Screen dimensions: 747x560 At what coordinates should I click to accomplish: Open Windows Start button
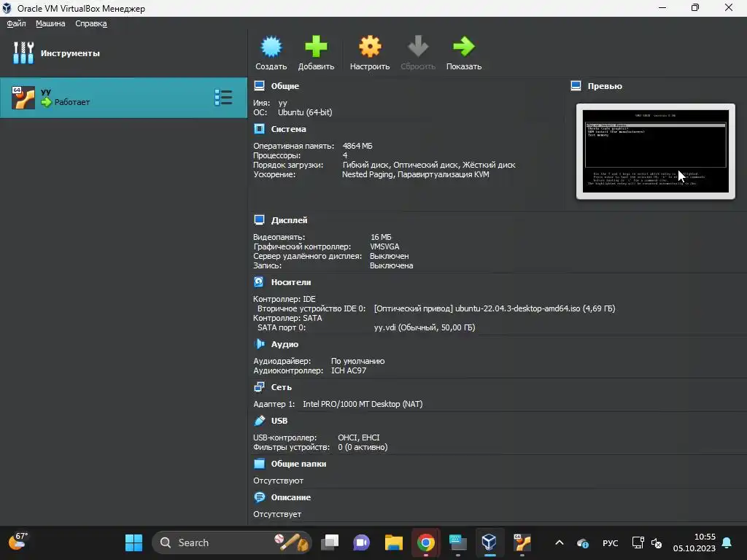coord(133,542)
